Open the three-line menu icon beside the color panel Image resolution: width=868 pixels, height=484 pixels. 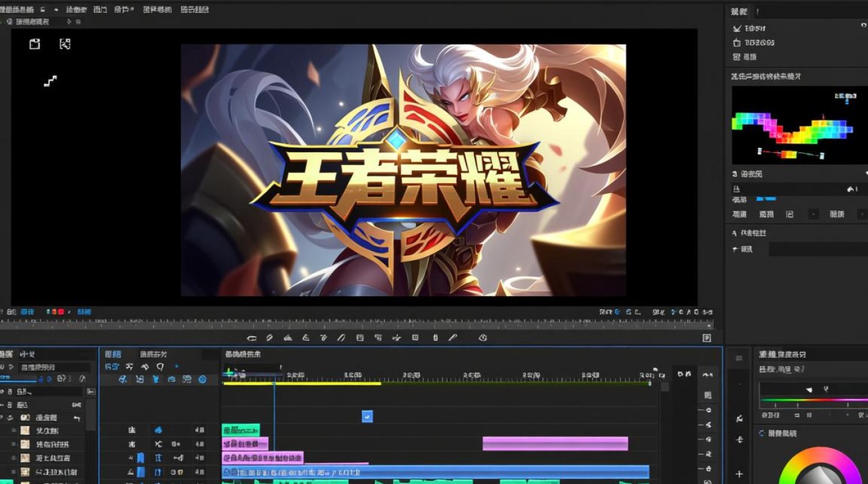point(739,358)
